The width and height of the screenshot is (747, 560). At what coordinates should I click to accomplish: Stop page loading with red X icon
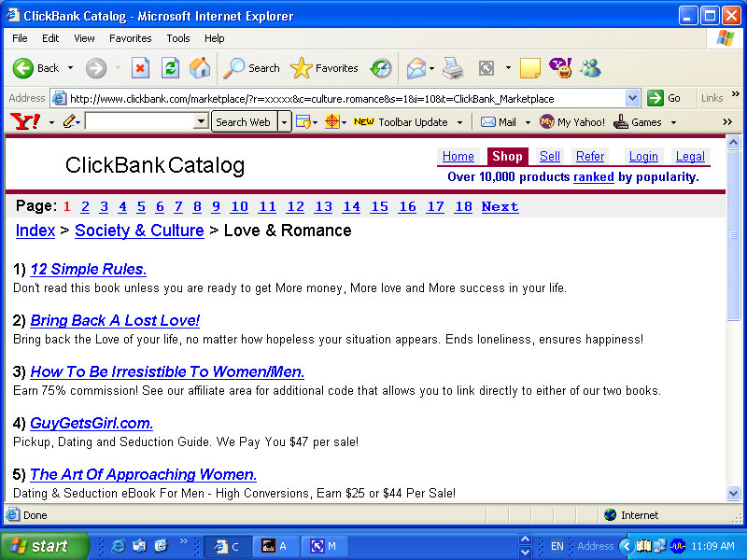[x=140, y=68]
